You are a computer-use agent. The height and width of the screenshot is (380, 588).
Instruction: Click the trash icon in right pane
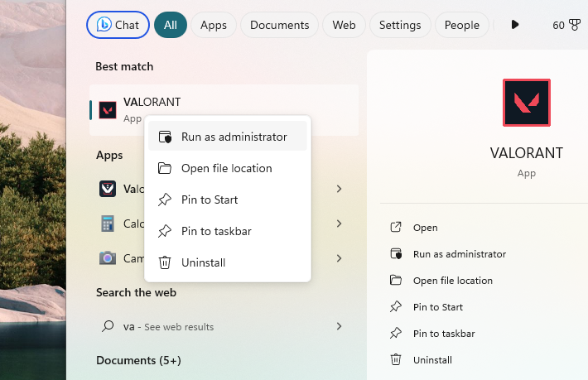pyautogui.click(x=396, y=360)
